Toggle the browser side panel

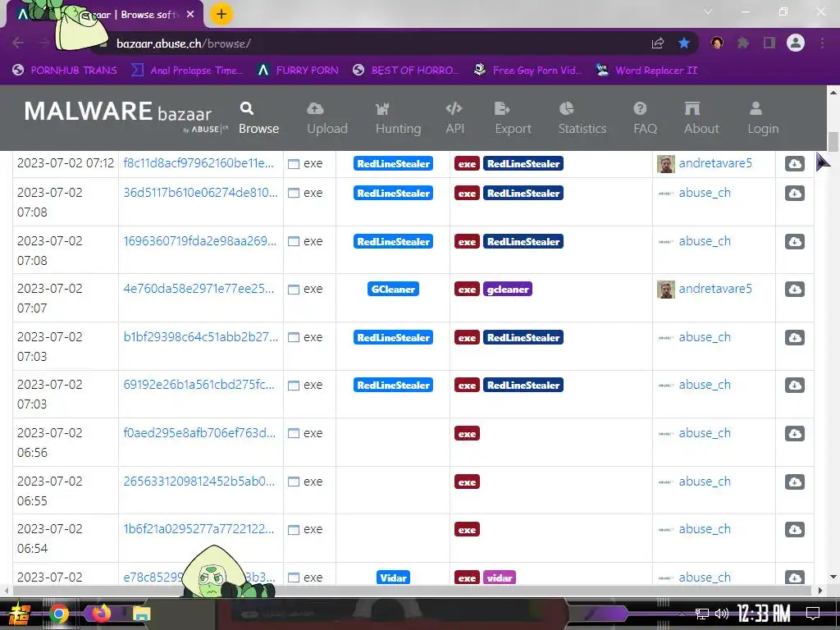769,43
